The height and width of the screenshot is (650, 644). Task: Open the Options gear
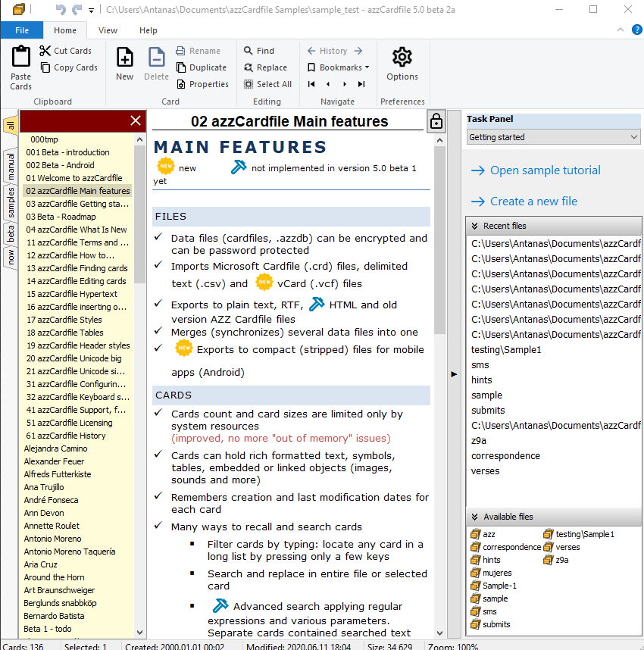[x=402, y=64]
